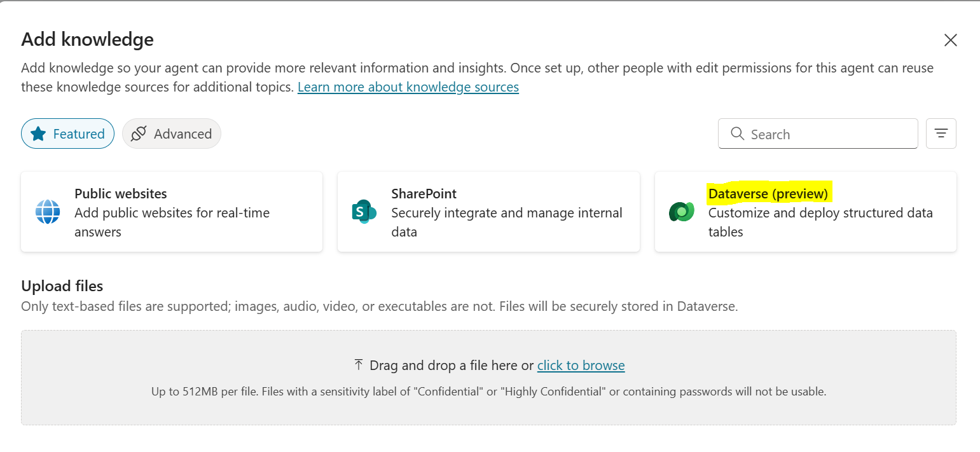Switch to the Advanced tab
This screenshot has height=452, width=980.
(172, 134)
